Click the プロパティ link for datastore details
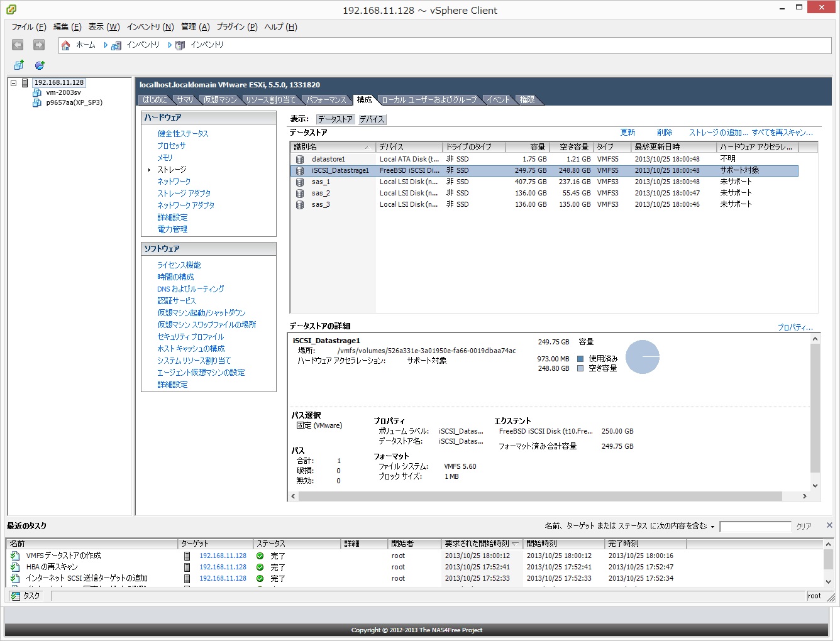This screenshot has width=840, height=641. click(795, 327)
